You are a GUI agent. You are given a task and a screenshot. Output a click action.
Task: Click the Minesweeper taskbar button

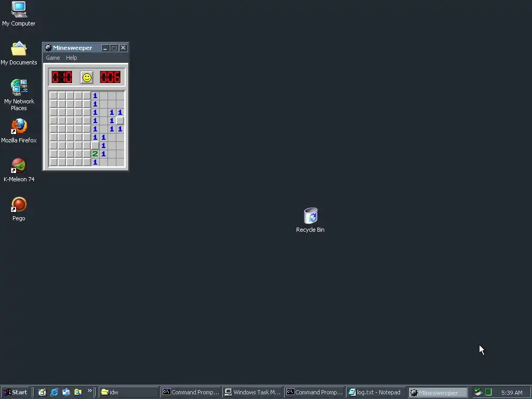[x=437, y=392]
